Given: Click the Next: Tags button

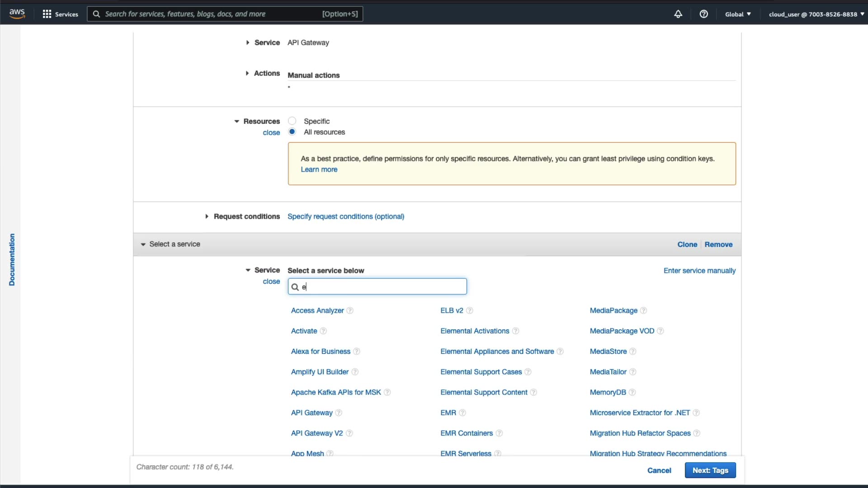Looking at the screenshot, I should click(x=710, y=470).
